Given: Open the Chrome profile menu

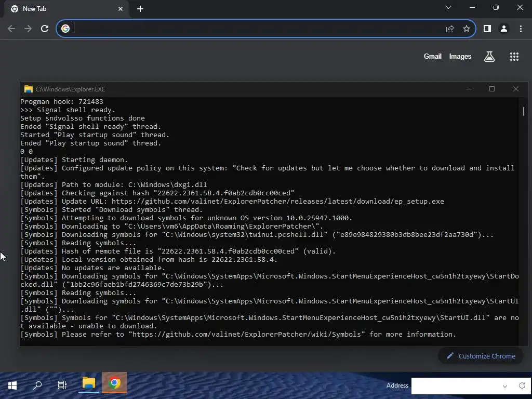Looking at the screenshot, I should tap(504, 29).
